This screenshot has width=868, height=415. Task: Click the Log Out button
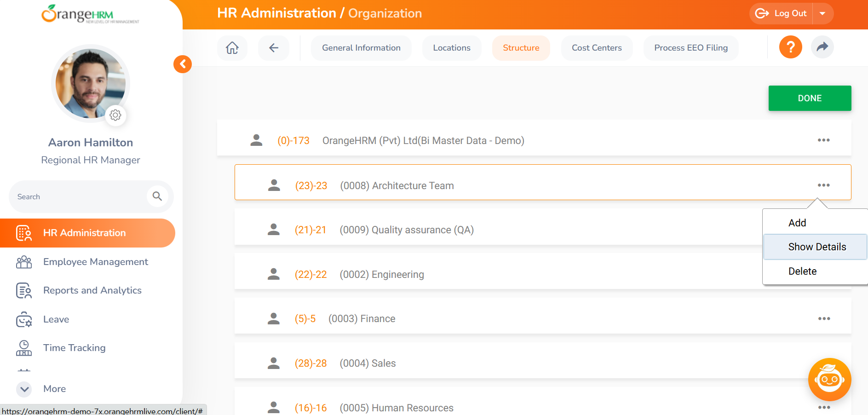point(782,13)
